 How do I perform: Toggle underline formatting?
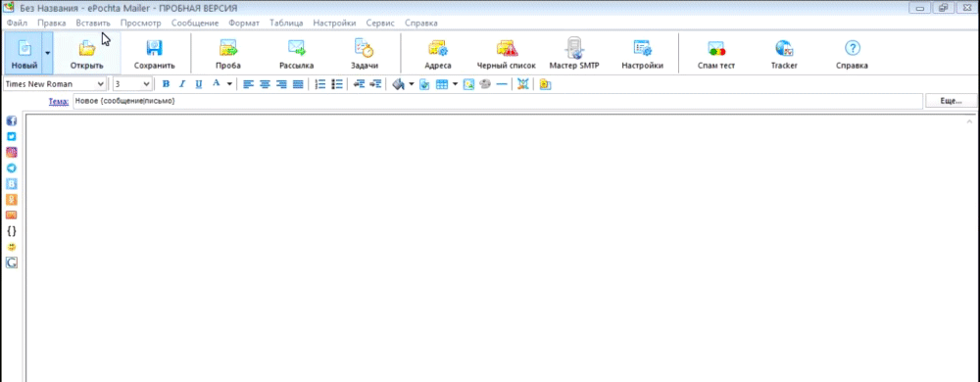(198, 83)
